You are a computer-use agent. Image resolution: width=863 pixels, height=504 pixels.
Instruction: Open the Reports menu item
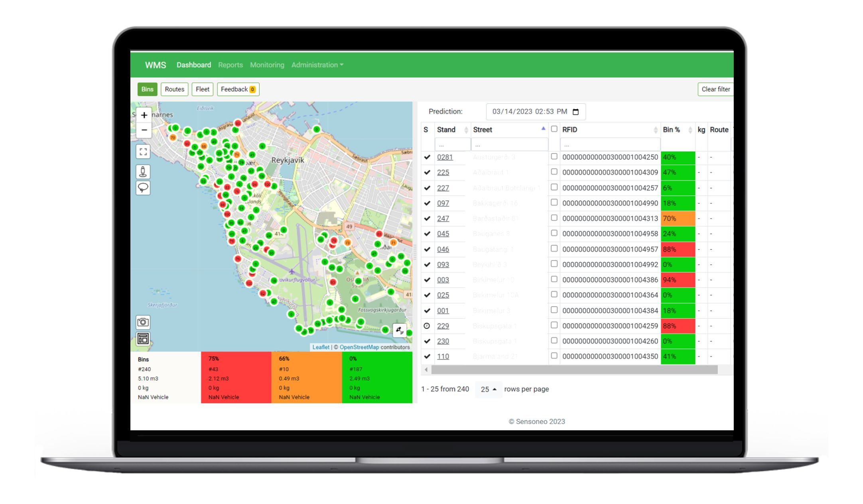pyautogui.click(x=230, y=65)
